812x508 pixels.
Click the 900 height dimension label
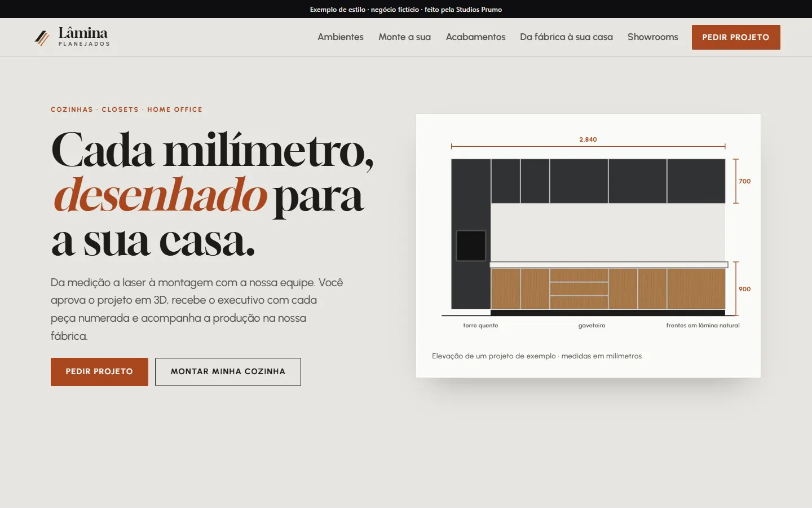(745, 289)
